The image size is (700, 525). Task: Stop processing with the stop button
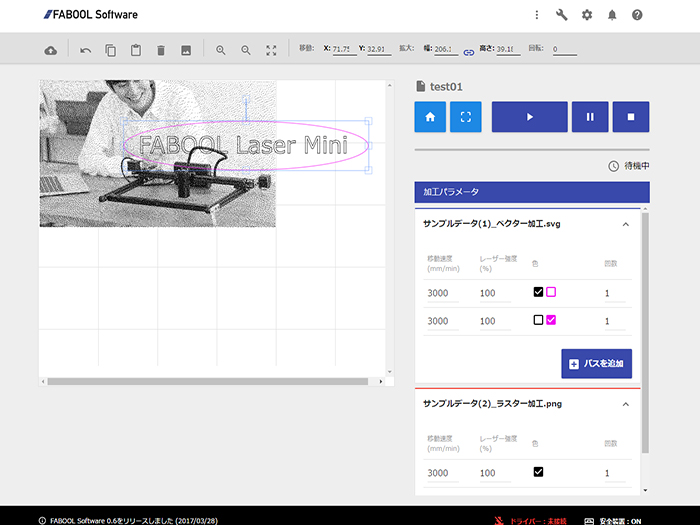pos(631,117)
